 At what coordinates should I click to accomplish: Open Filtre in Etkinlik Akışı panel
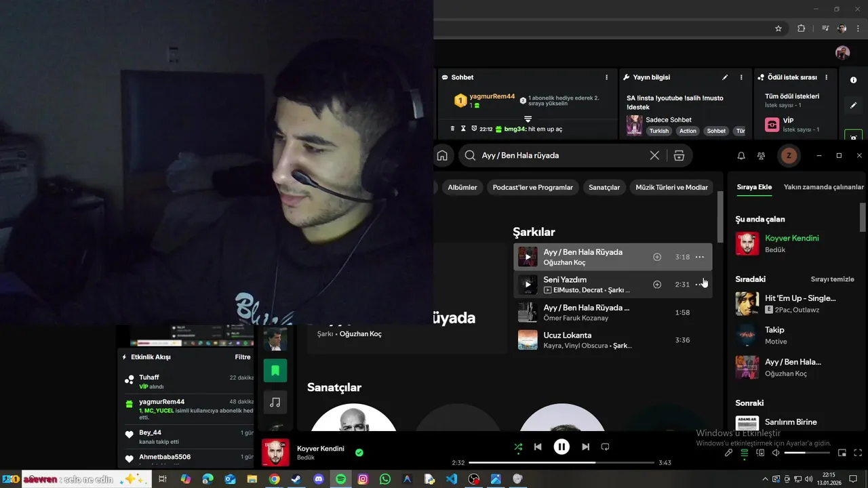click(x=243, y=357)
